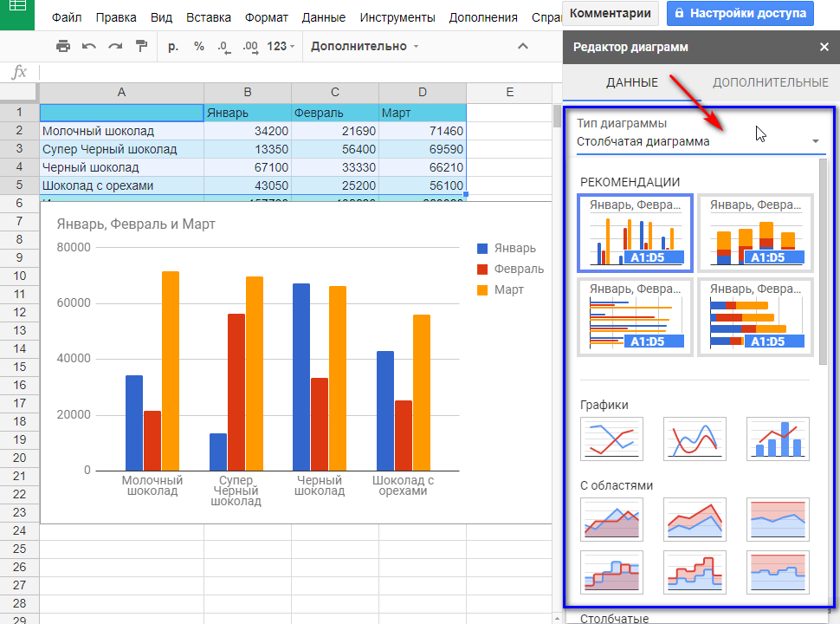Click the Redo arrow icon
This screenshot has width=840, height=624.
115,46
